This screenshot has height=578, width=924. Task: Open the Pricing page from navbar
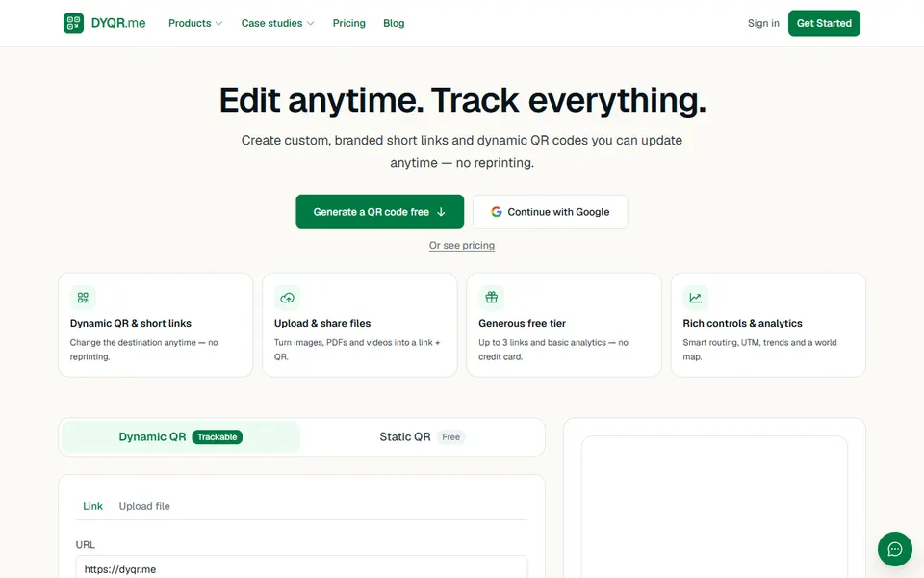click(348, 23)
